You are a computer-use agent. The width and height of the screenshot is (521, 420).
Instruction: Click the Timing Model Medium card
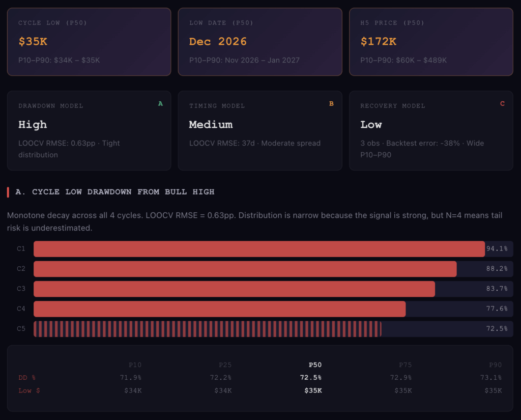(x=260, y=131)
